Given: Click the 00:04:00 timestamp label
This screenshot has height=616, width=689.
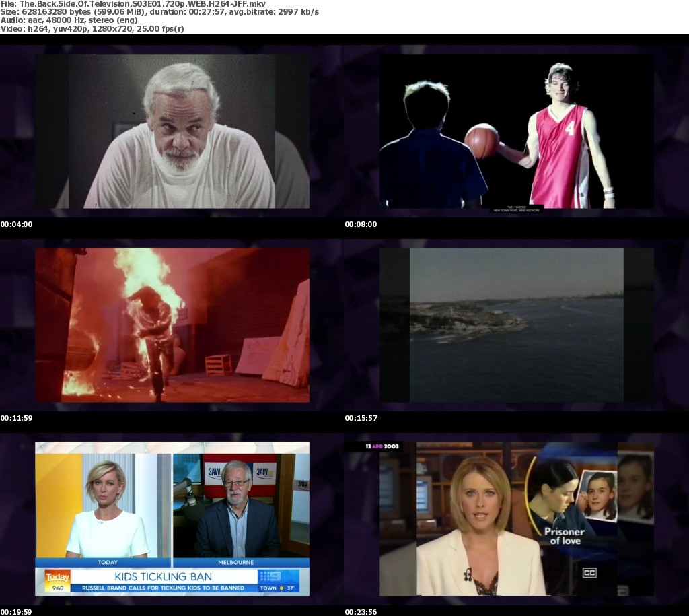Looking at the screenshot, I should [x=16, y=224].
